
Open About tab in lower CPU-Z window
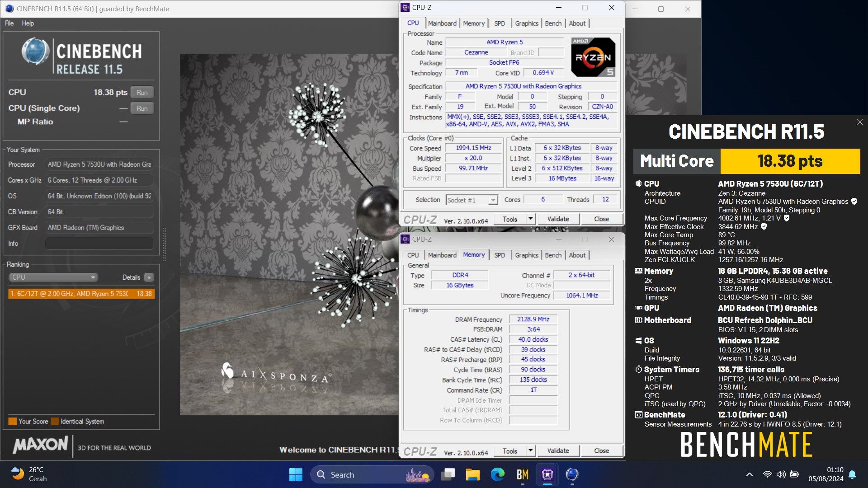click(x=577, y=255)
